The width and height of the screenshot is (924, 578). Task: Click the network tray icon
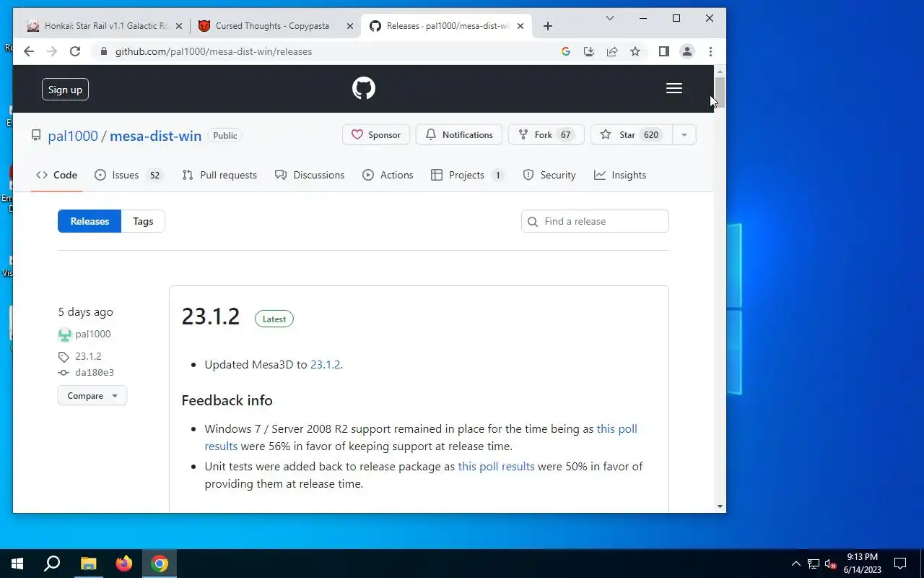click(814, 564)
